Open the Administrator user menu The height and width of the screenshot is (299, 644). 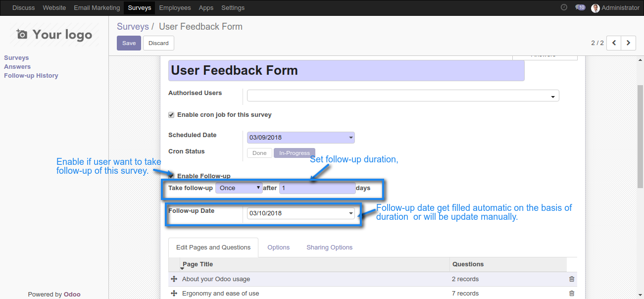click(615, 8)
